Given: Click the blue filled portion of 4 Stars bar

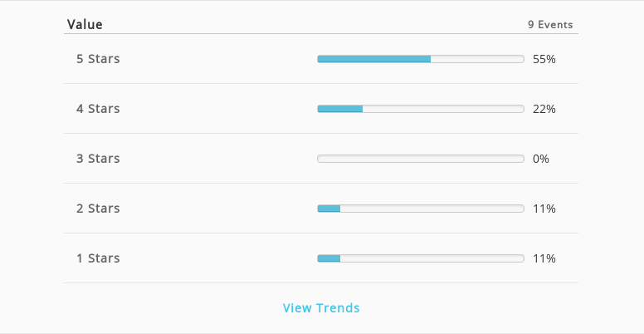Looking at the screenshot, I should (340, 109).
